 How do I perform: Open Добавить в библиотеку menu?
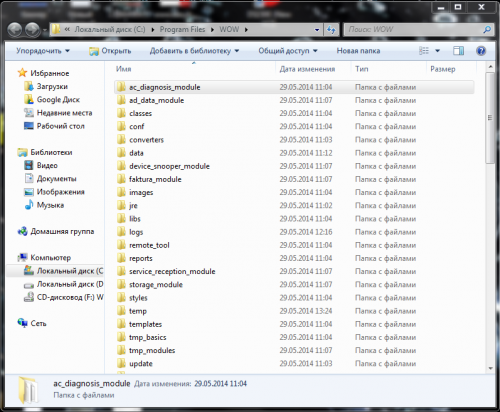(194, 51)
